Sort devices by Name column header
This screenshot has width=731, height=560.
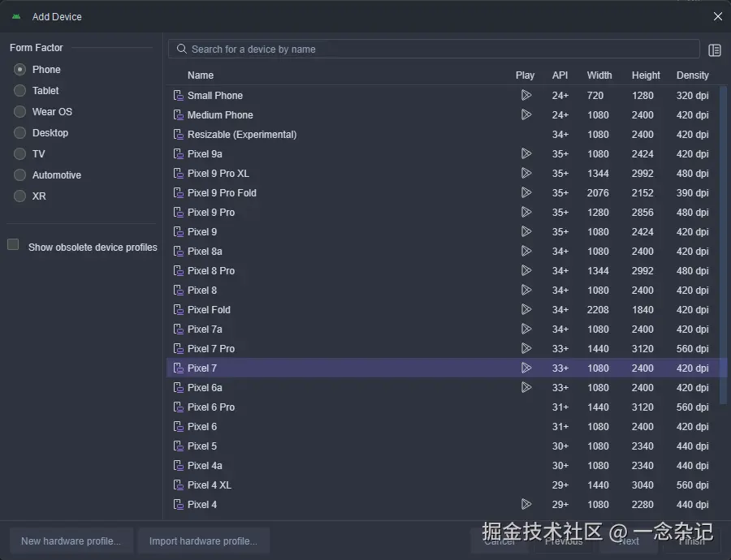tap(201, 75)
